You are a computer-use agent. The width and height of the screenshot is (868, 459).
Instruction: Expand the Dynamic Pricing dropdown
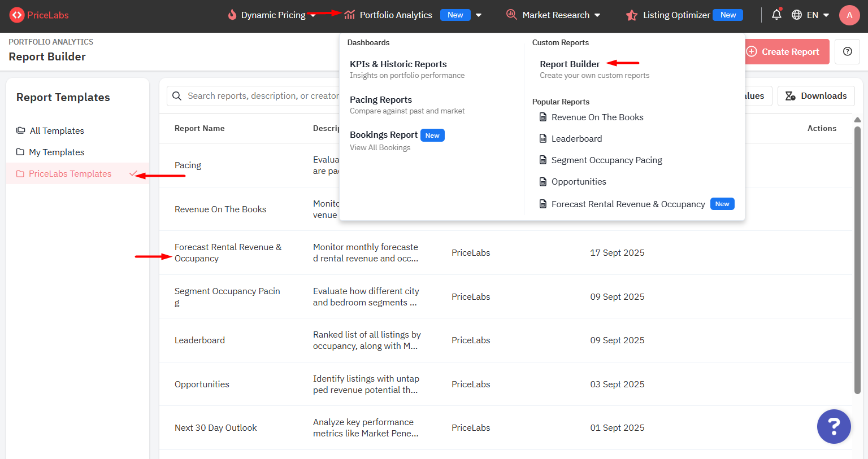[x=313, y=15]
